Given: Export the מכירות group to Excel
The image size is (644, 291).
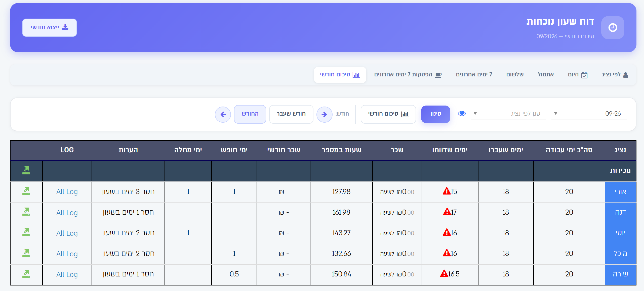Looking at the screenshot, I should coord(26,171).
